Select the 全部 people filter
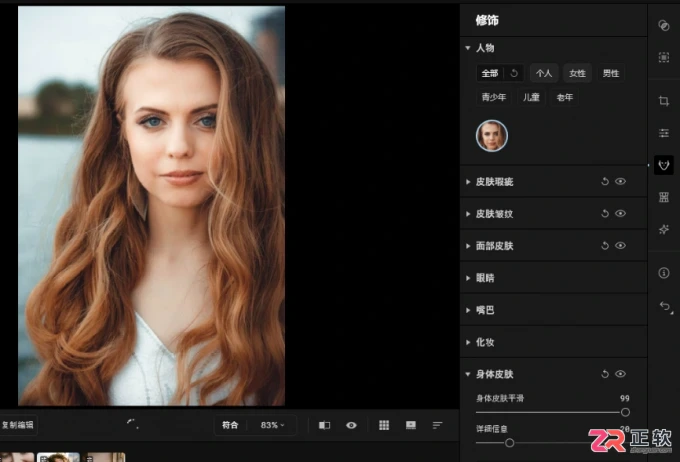 (x=490, y=73)
